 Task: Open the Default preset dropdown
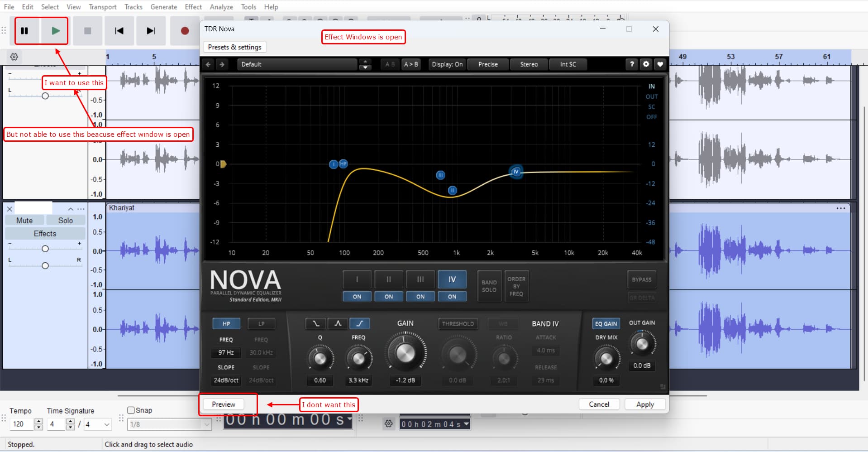pyautogui.click(x=297, y=64)
